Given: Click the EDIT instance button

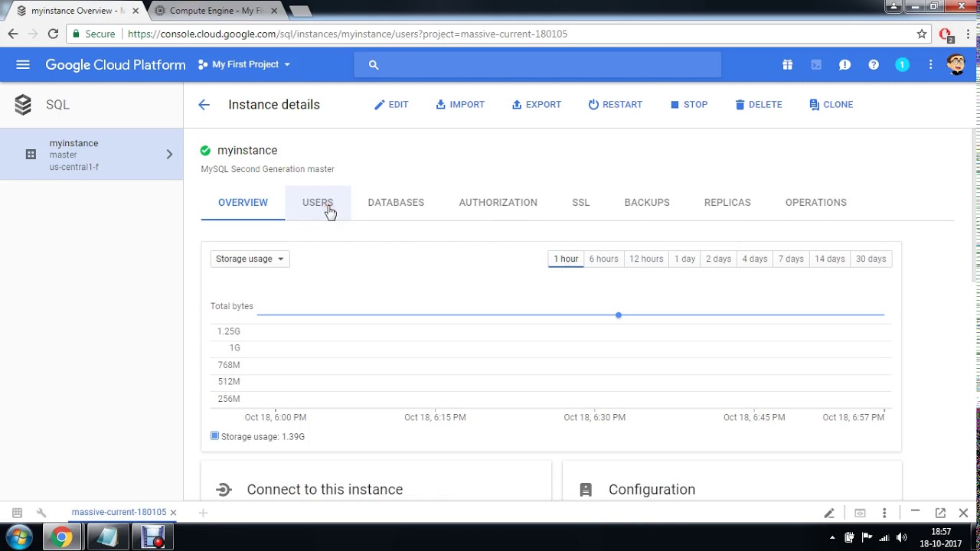Looking at the screenshot, I should coord(391,105).
